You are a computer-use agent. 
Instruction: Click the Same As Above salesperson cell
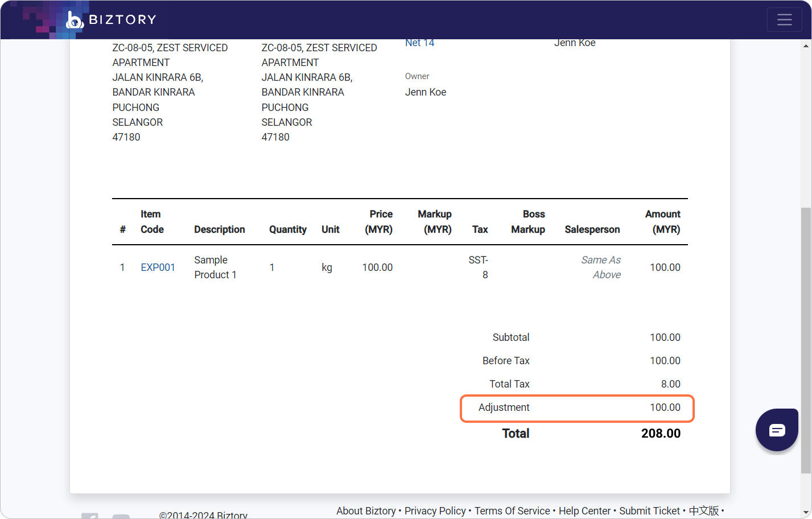click(601, 267)
